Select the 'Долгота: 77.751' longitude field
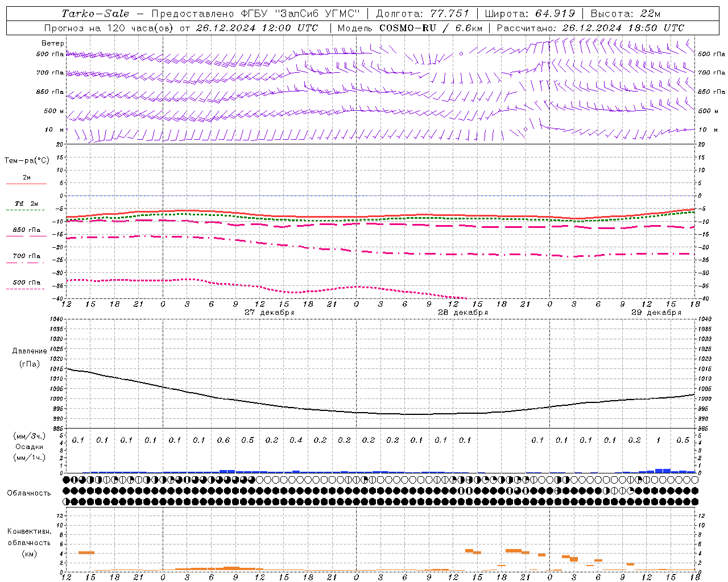728x582 pixels. click(x=423, y=14)
